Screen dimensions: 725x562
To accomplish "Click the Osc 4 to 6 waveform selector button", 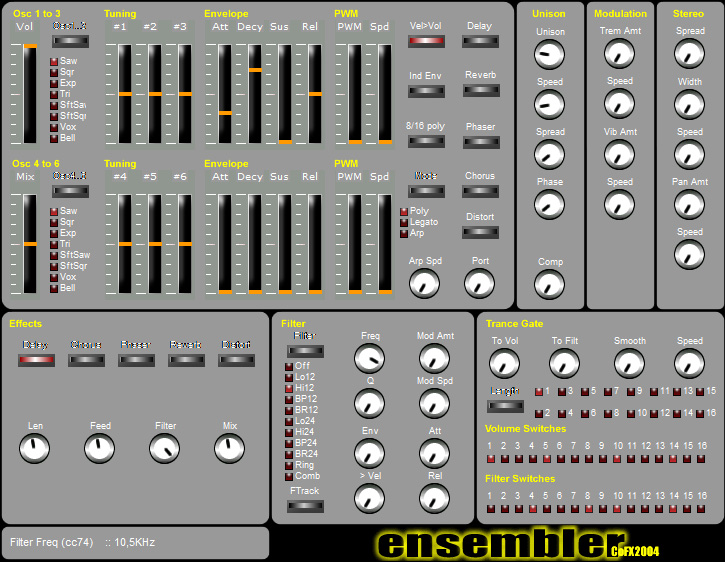I will pos(70,191).
